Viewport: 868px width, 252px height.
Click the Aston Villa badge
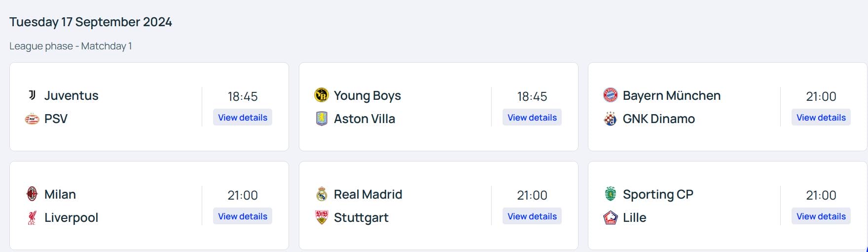tap(322, 119)
